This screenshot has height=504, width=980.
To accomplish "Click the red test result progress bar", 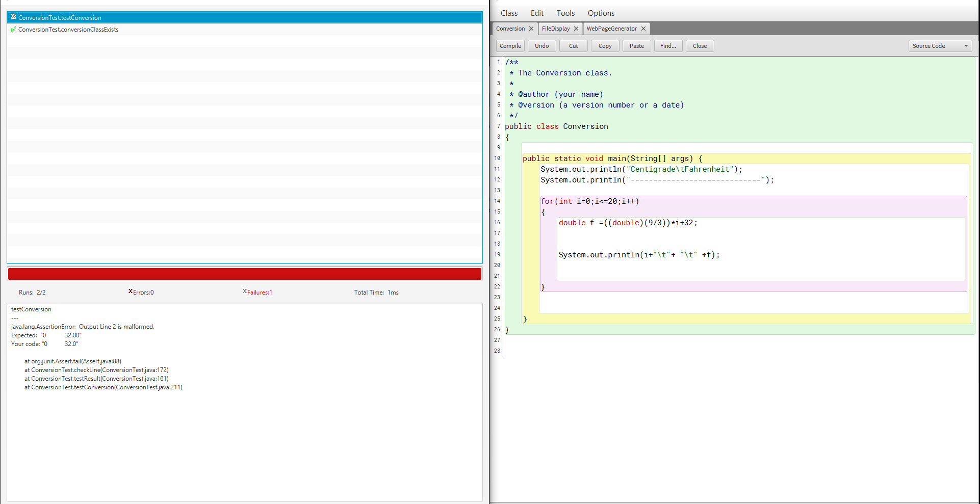I will tap(245, 274).
